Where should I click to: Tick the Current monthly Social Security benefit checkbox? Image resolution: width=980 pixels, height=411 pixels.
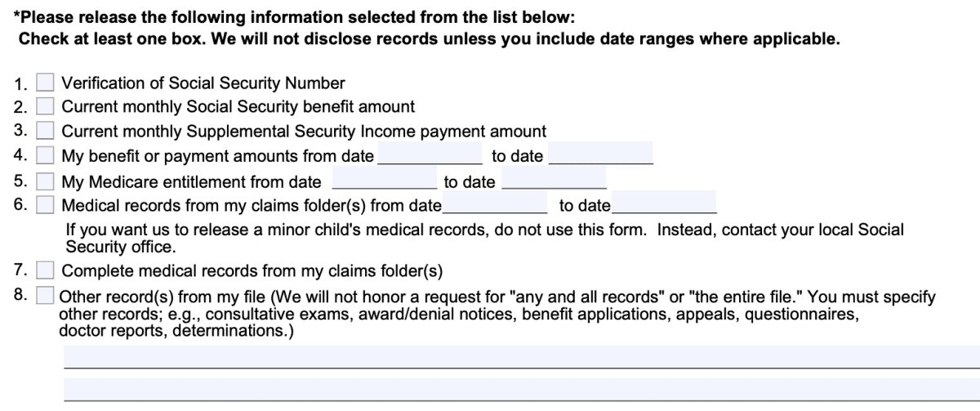(x=47, y=106)
